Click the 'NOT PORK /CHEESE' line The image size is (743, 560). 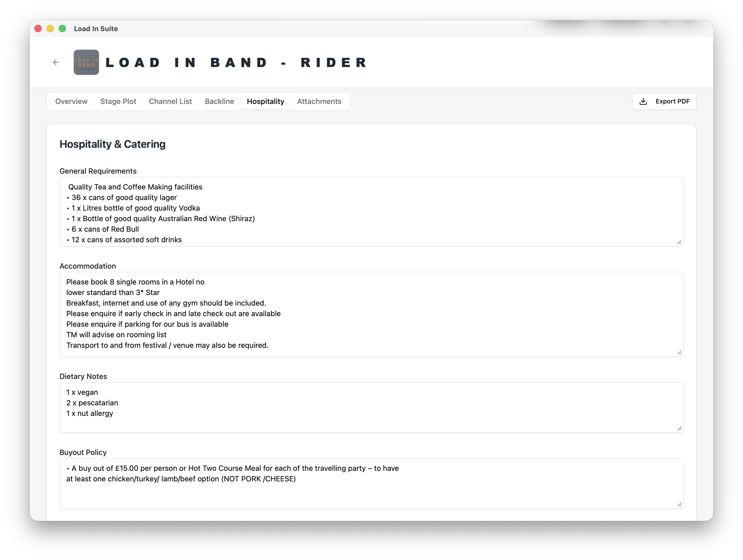[x=181, y=479]
